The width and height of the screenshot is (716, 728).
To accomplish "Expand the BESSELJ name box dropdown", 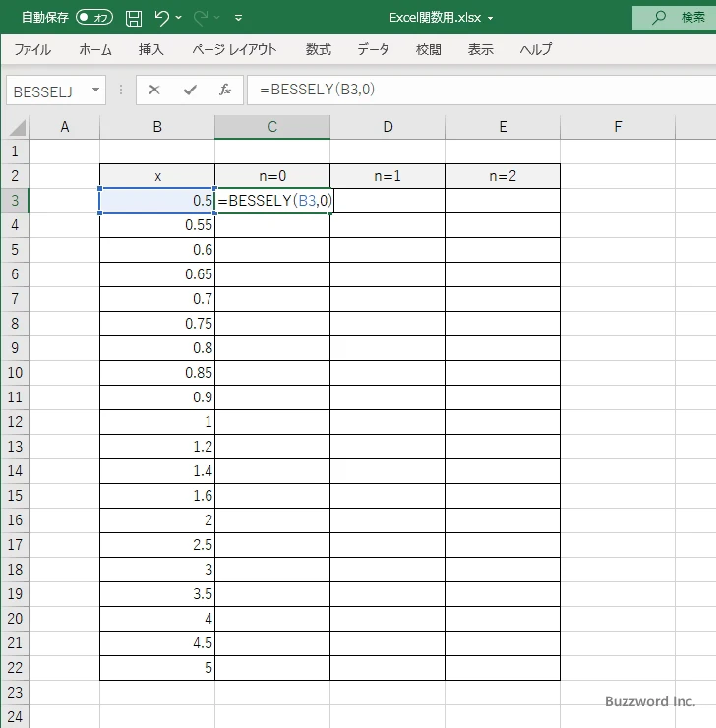I will tap(95, 90).
